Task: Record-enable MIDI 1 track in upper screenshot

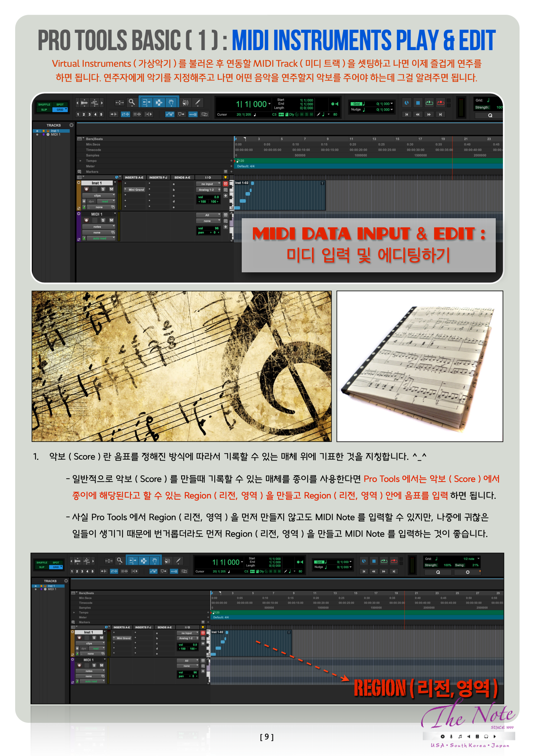Action: click(86, 220)
